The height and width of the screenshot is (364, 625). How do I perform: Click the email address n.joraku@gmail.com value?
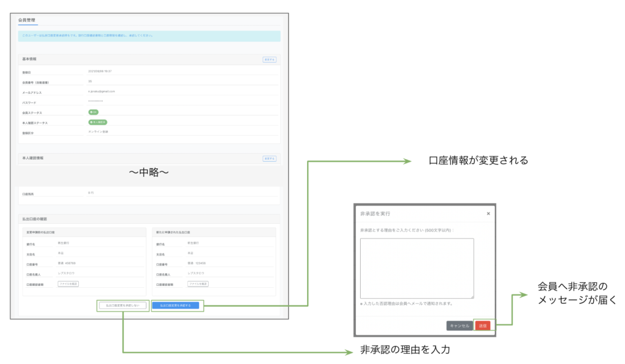click(101, 91)
